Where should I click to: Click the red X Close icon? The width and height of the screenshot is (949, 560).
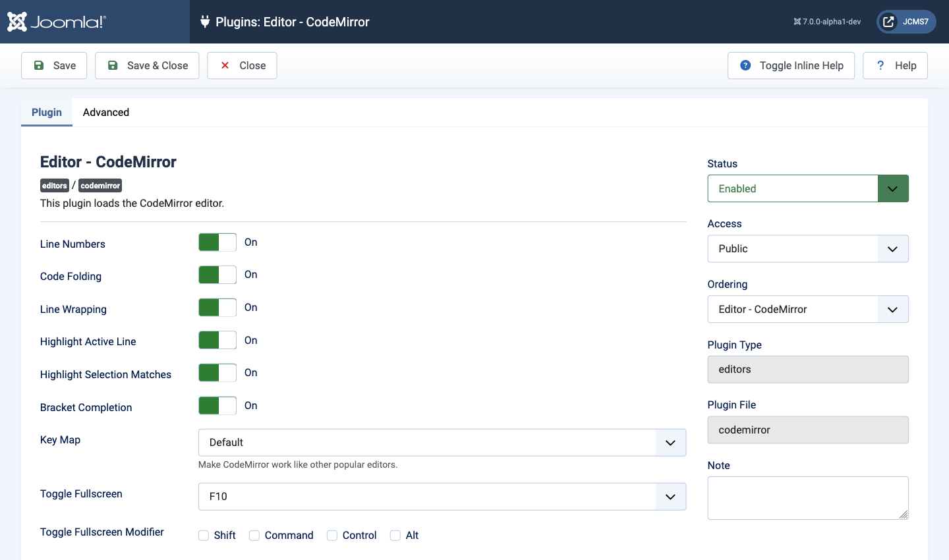tap(225, 65)
